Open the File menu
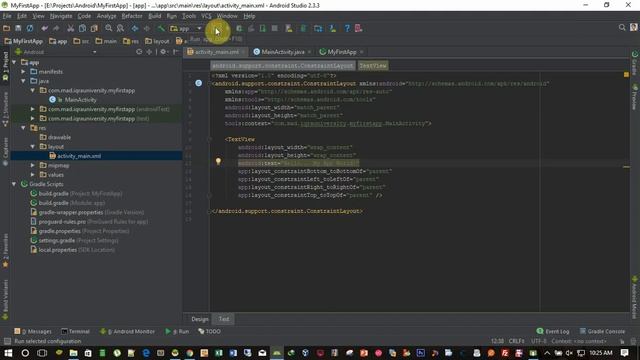The image size is (640, 360). pyautogui.click(x=7, y=16)
